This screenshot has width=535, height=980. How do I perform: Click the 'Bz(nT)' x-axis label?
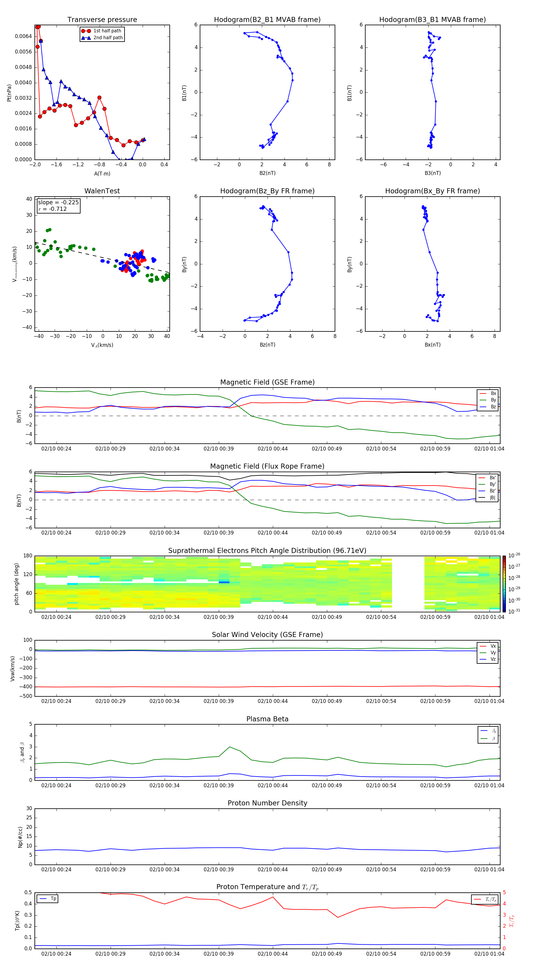pos(267,345)
